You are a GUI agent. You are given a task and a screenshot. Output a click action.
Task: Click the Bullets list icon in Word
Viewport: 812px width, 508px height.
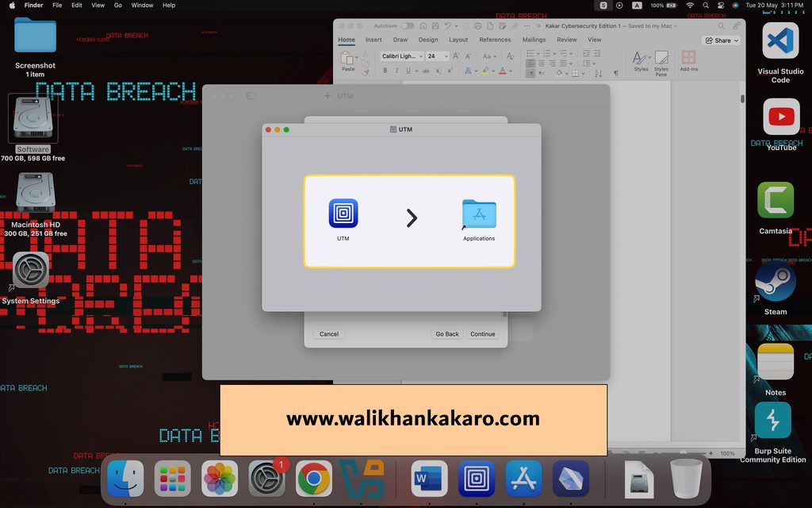pos(530,53)
